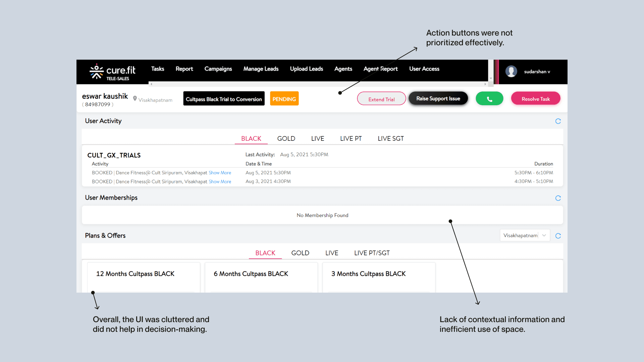644x362 pixels.
Task: Click the CULT_GX_TRIALS heading
Action: [114, 155]
